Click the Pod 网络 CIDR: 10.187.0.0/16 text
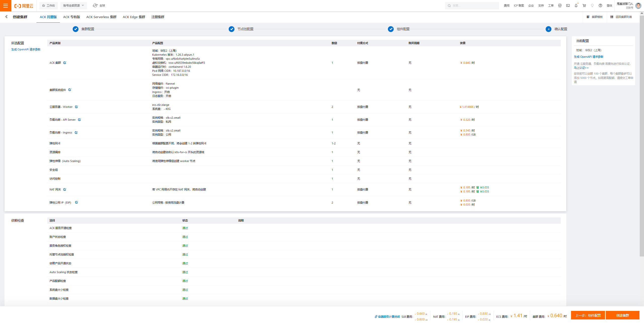Viewport: 644px width, 324px height. [171, 71]
